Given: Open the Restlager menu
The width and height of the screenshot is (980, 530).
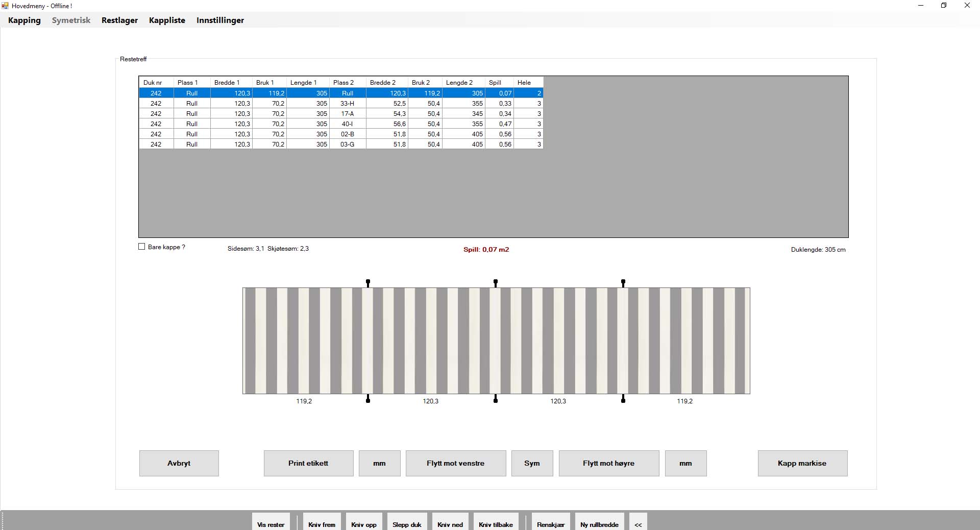Looking at the screenshot, I should coord(119,20).
